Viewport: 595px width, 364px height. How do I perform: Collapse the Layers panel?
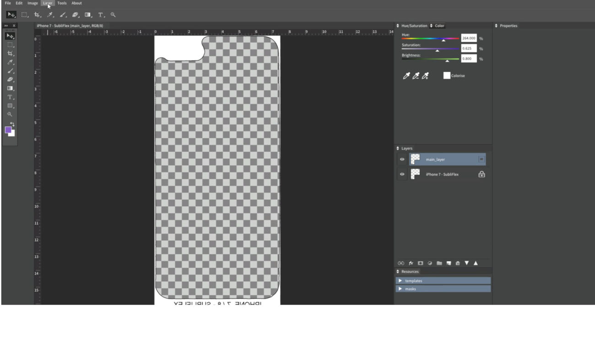pos(398,149)
